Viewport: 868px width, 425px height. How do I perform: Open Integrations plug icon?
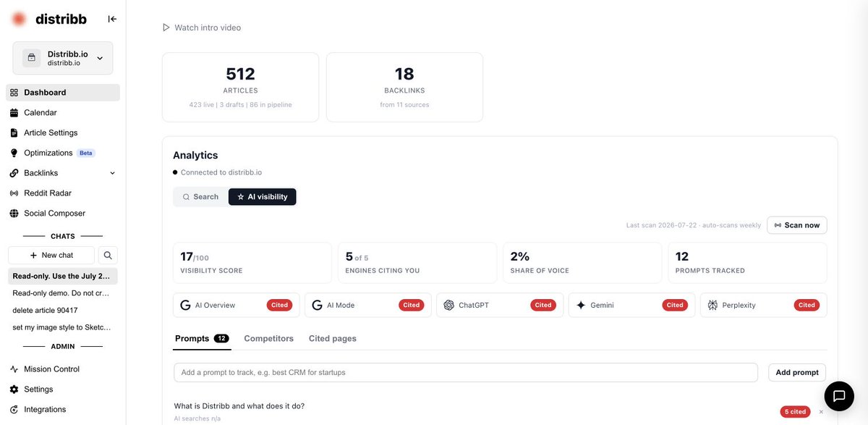pos(14,410)
